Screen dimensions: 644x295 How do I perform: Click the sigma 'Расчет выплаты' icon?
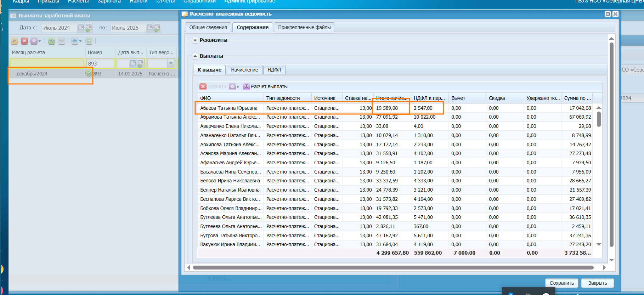pyautogui.click(x=247, y=86)
